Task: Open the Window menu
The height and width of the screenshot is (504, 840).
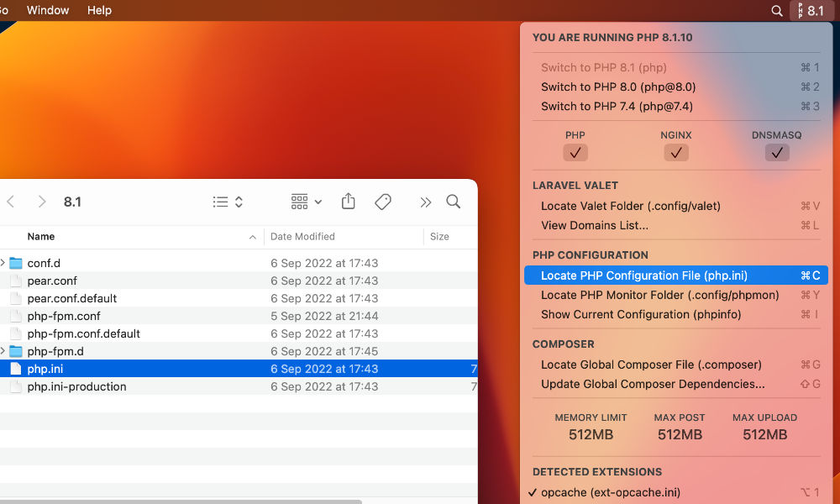Action: pyautogui.click(x=48, y=10)
